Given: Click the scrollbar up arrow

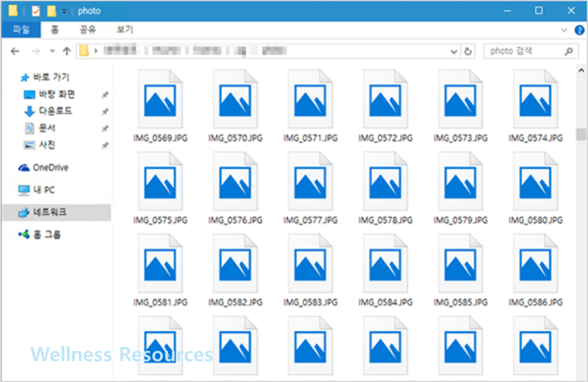Looking at the screenshot, I should click(x=581, y=70).
